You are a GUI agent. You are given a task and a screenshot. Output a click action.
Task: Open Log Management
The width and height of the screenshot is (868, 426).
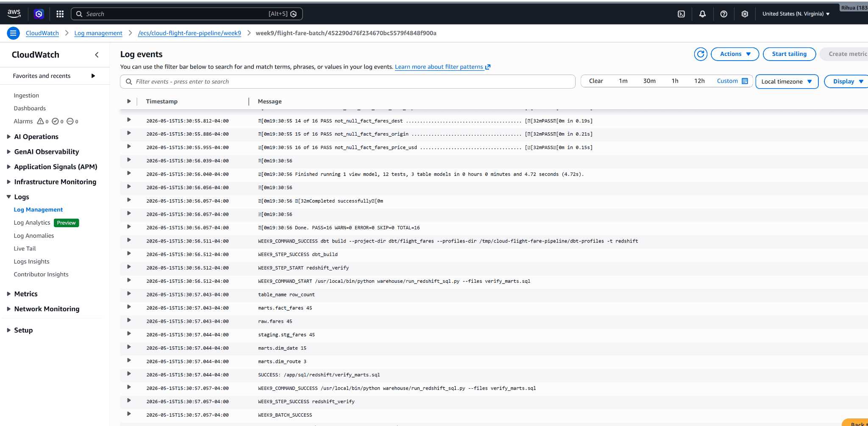38,210
